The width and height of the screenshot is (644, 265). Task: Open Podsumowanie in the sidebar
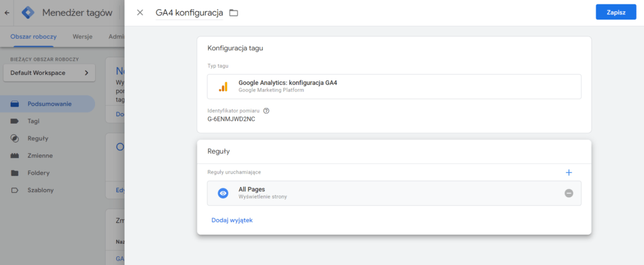click(47, 104)
